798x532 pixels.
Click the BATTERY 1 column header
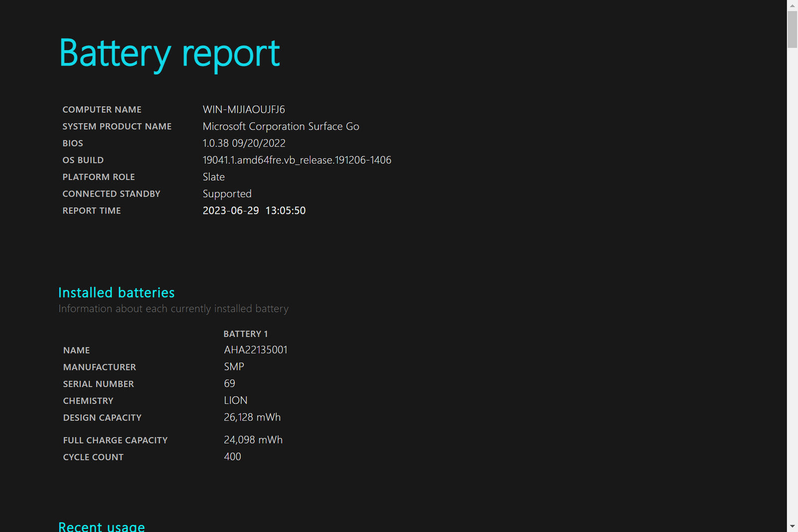(245, 334)
